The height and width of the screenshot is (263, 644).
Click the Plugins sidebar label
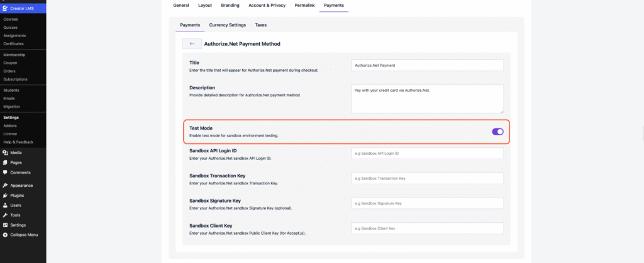[x=17, y=195]
